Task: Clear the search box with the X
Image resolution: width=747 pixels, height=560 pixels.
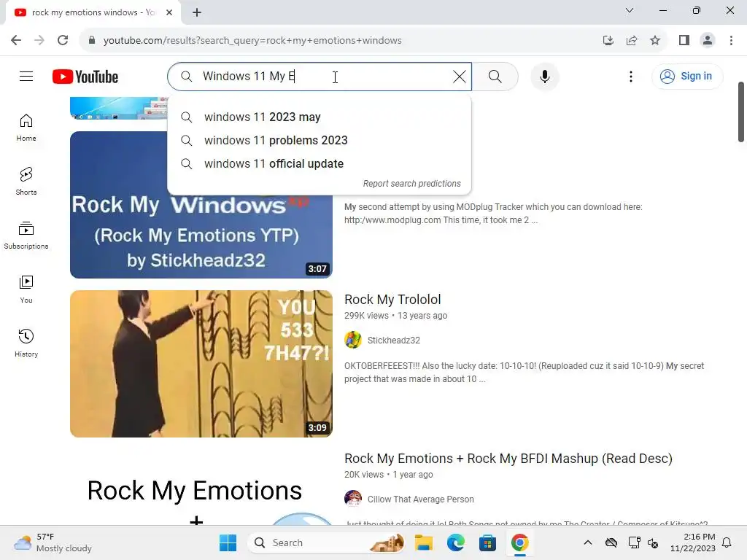Action: [460, 76]
